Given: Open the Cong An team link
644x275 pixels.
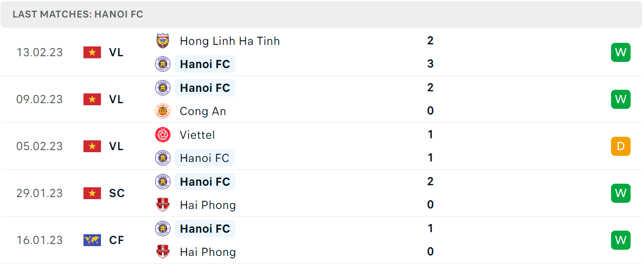Looking at the screenshot, I should 203,111.
